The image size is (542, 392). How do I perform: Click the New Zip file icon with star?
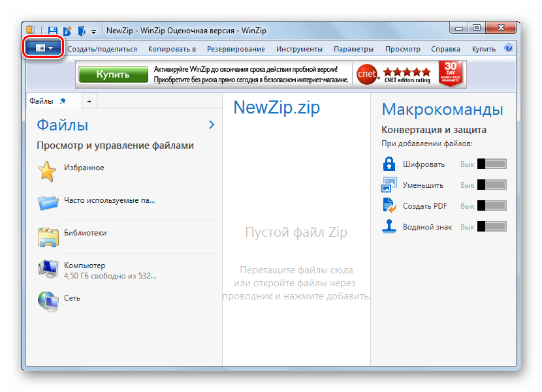tap(67, 31)
